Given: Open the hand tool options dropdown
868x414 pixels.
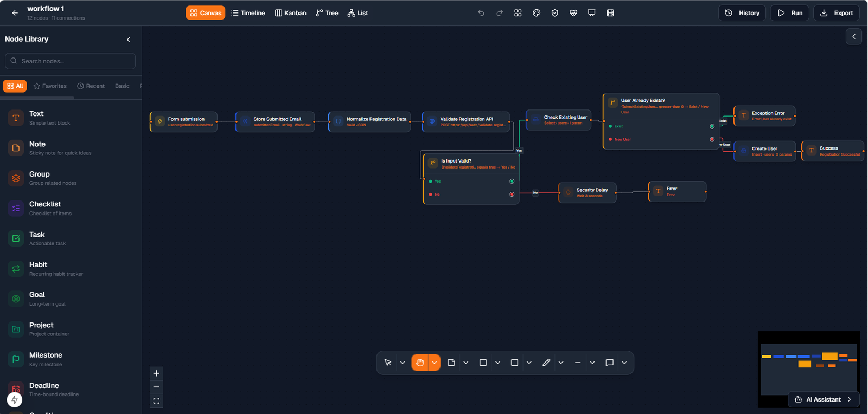Looking at the screenshot, I should pyautogui.click(x=435, y=363).
